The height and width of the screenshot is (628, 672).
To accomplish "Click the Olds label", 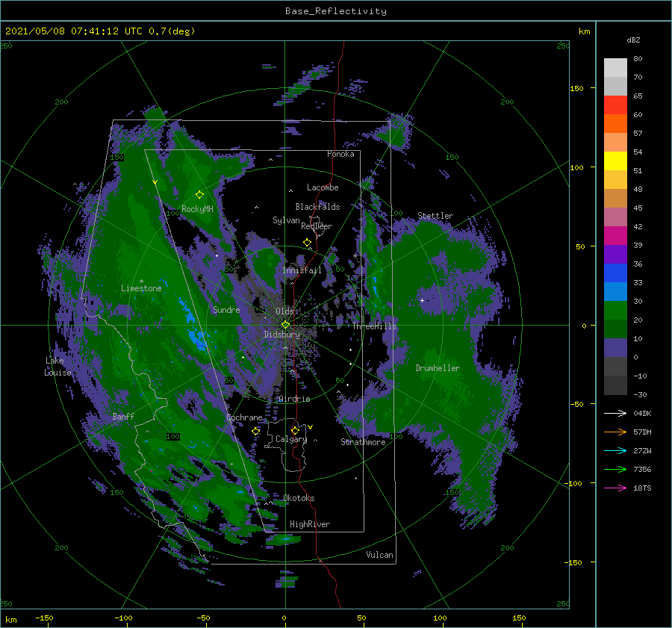I will point(284,311).
